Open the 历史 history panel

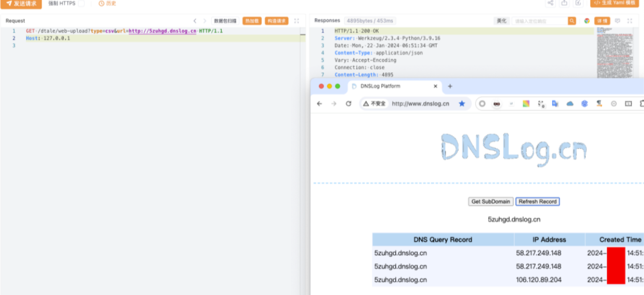click(x=108, y=3)
